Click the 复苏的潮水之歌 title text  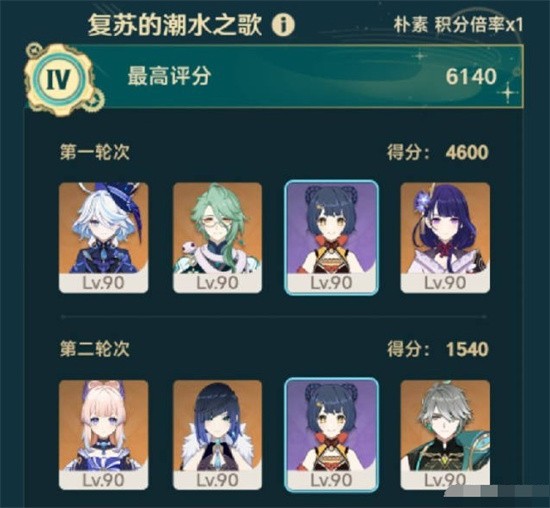175,25
